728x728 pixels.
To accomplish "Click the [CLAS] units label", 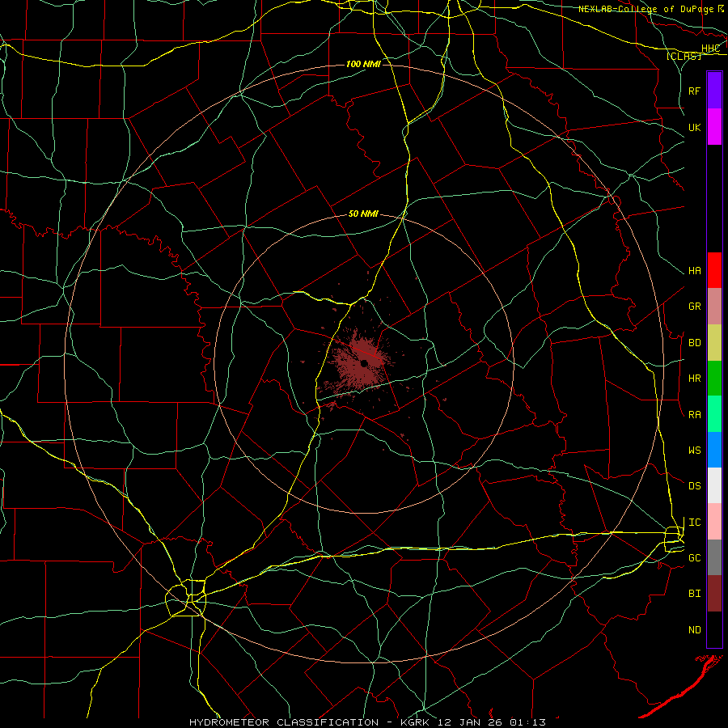I will [684, 56].
